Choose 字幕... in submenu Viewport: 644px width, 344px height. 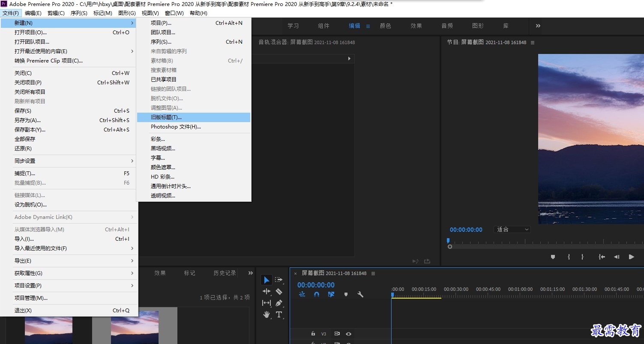tap(194, 158)
